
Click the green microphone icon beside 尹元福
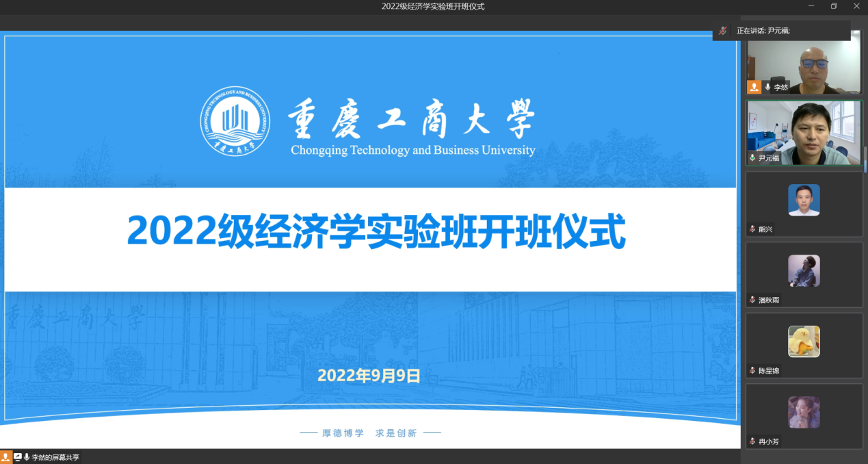pos(752,157)
